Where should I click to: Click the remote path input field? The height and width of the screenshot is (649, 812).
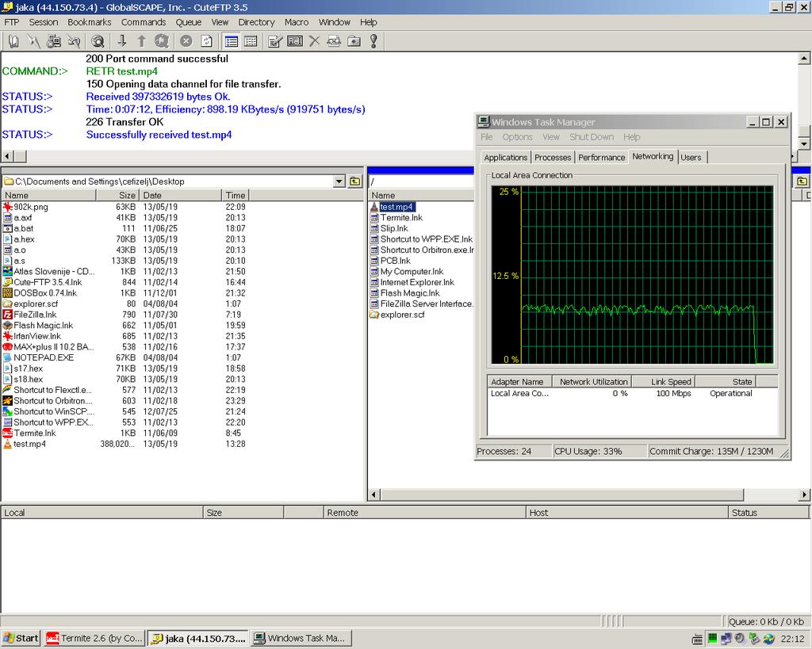click(421, 181)
